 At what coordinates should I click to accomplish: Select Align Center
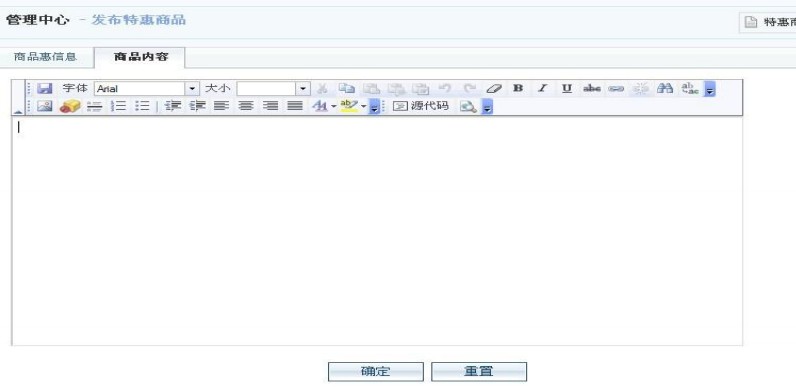pyautogui.click(x=246, y=106)
